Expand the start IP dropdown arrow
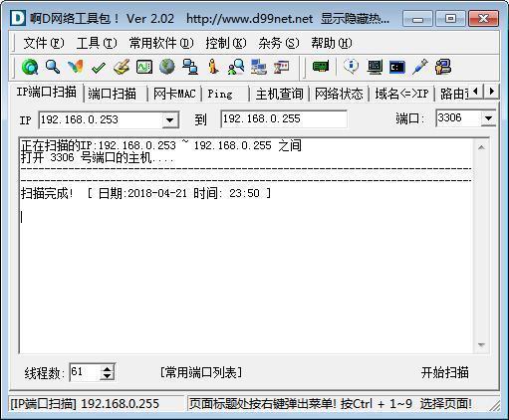Screen dimensions: 509x420 click(170, 119)
